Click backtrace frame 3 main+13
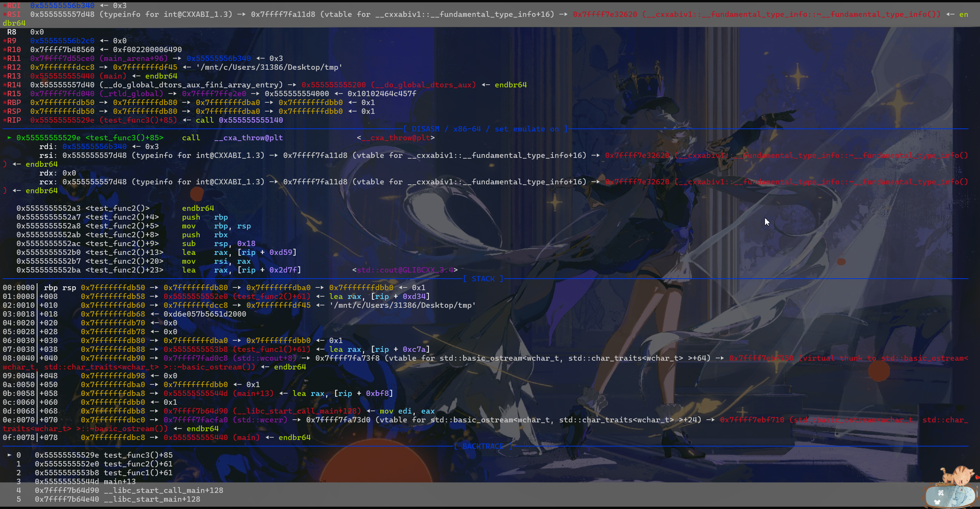The height and width of the screenshot is (509, 980). tap(85, 481)
